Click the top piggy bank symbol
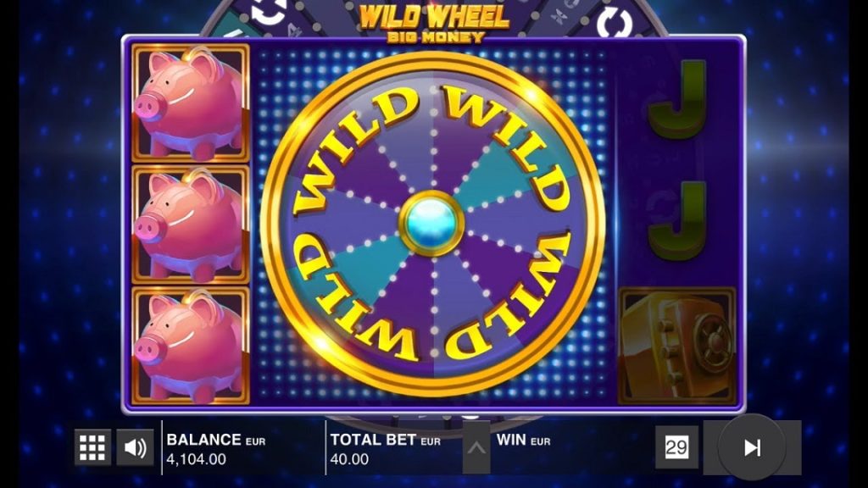This screenshot has height=488, width=868. point(191,103)
